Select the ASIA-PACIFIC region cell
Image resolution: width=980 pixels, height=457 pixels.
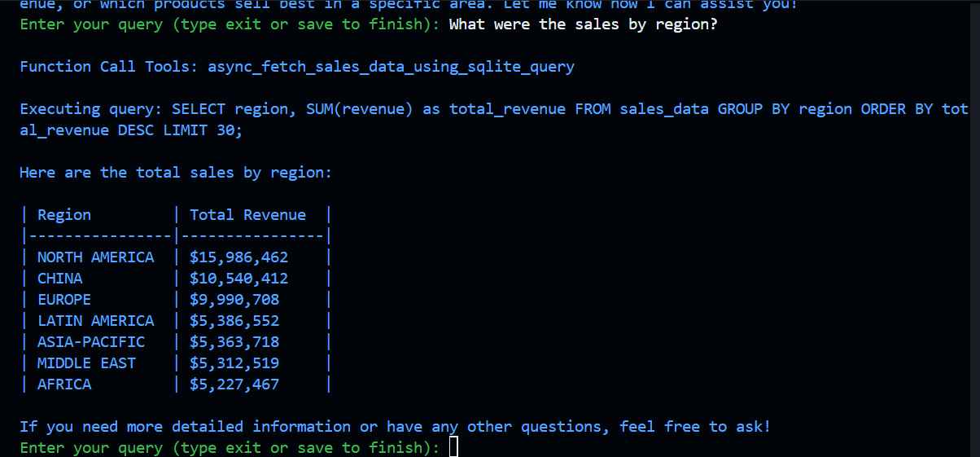[x=91, y=342]
